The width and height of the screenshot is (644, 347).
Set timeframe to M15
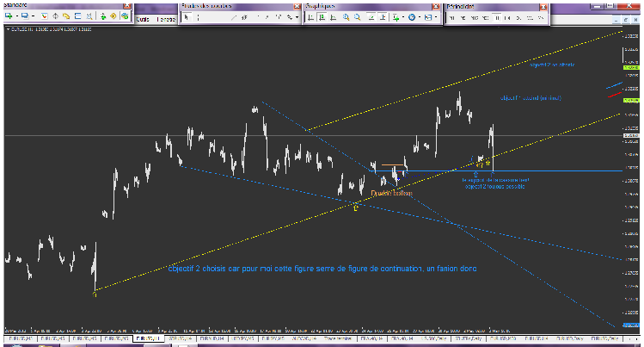474,18
